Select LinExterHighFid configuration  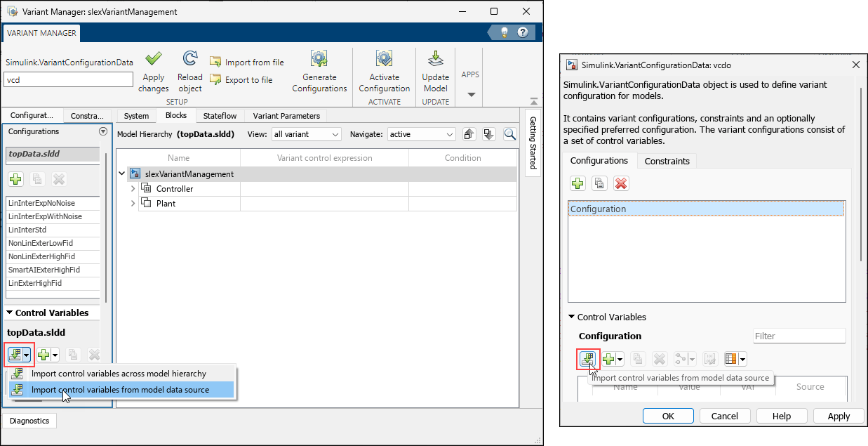(52, 283)
